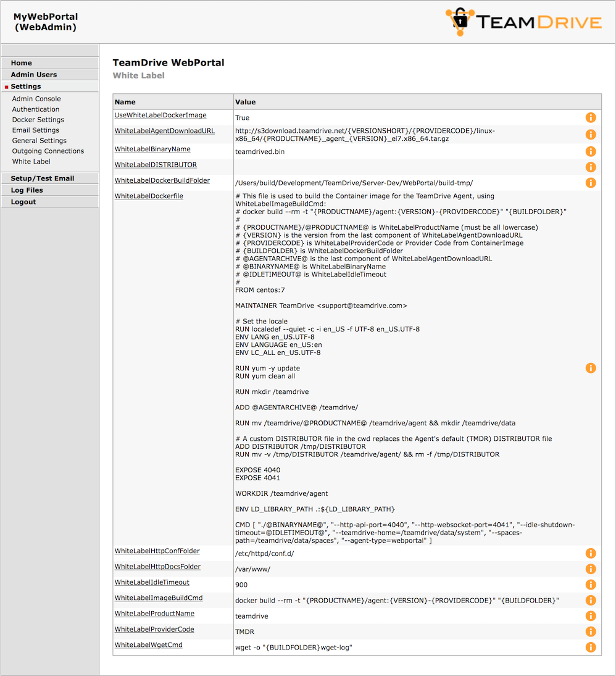Viewport: 616px width, 676px height.
Task: Open the Admin Users menu item
Action: 50,75
